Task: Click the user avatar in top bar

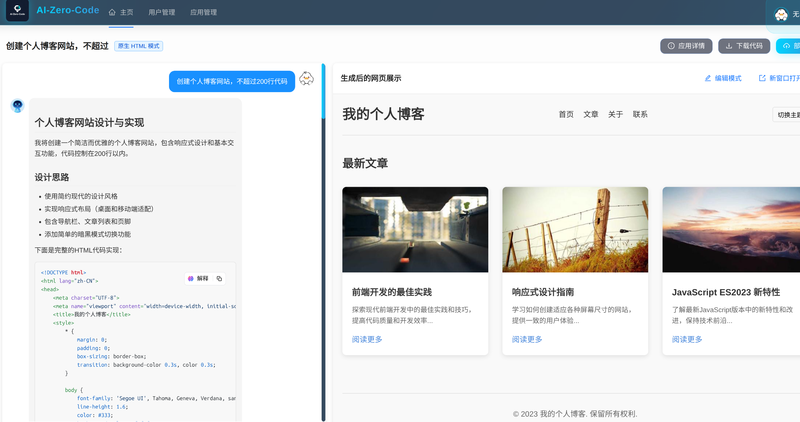Action: click(781, 14)
